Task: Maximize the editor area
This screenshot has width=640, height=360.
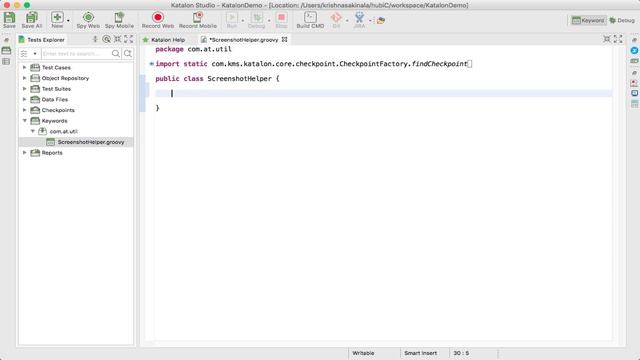Action: coord(618,39)
